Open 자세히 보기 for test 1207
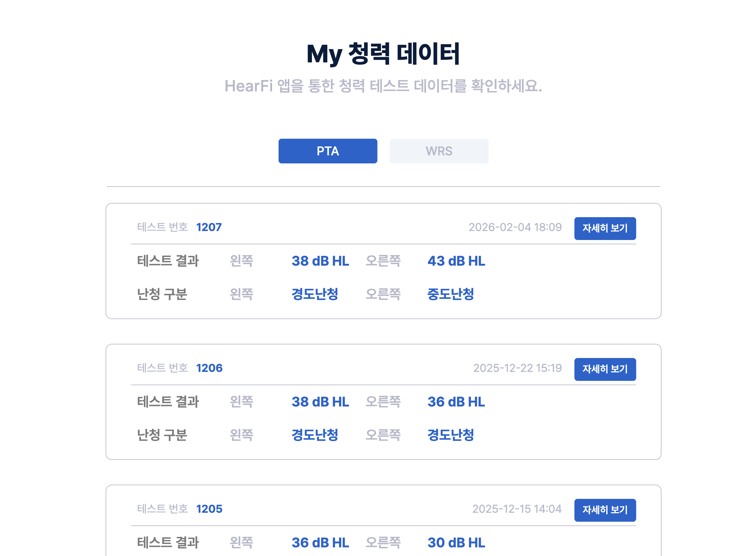 pos(605,228)
